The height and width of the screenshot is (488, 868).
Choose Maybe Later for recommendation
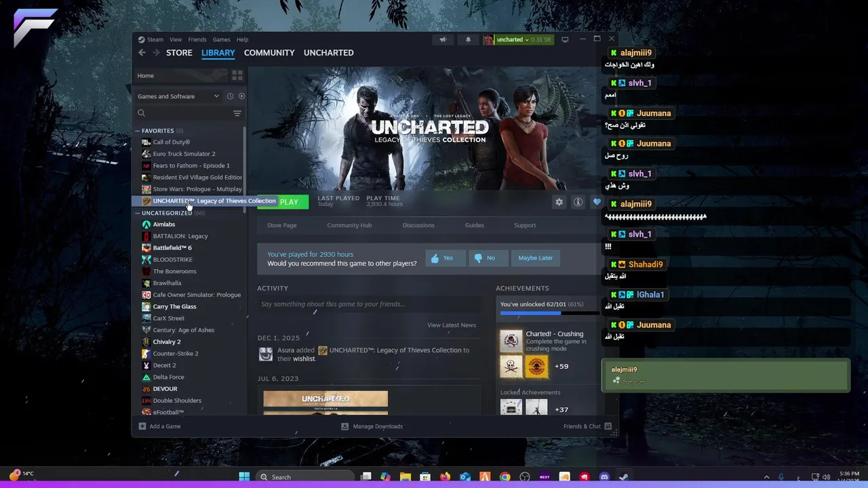point(535,258)
